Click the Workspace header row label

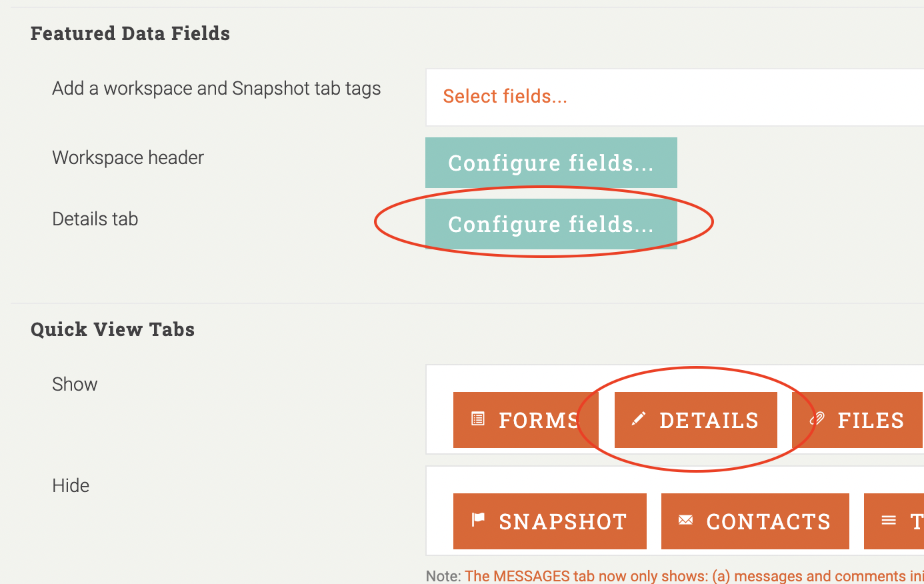(x=128, y=158)
